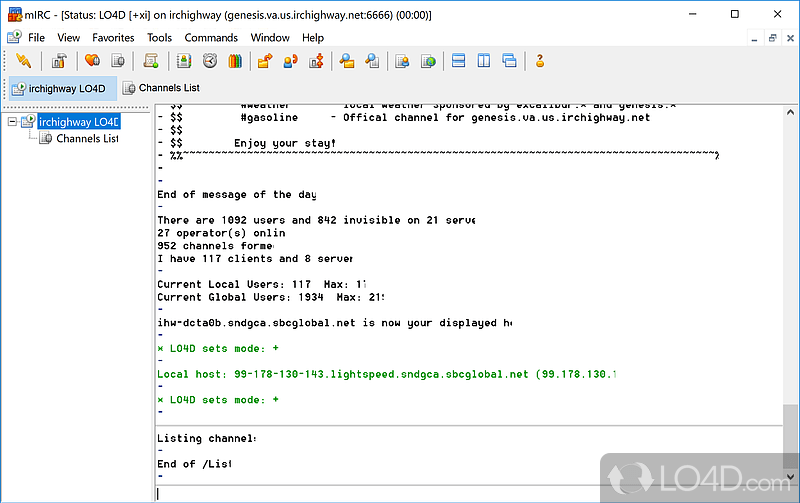The image size is (800, 503).
Task: Select Channels List in treebar
Action: (x=87, y=138)
